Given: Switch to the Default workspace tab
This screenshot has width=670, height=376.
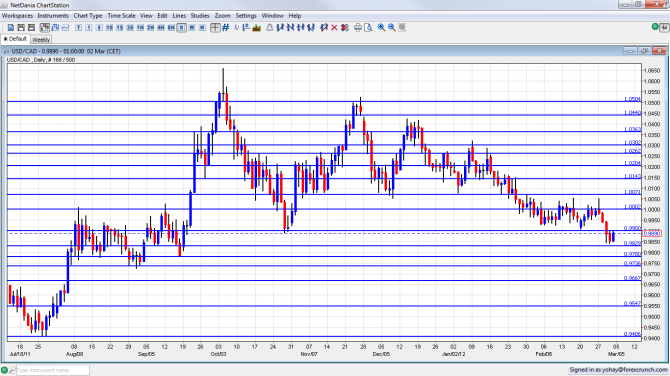Looking at the screenshot, I should (x=15, y=39).
